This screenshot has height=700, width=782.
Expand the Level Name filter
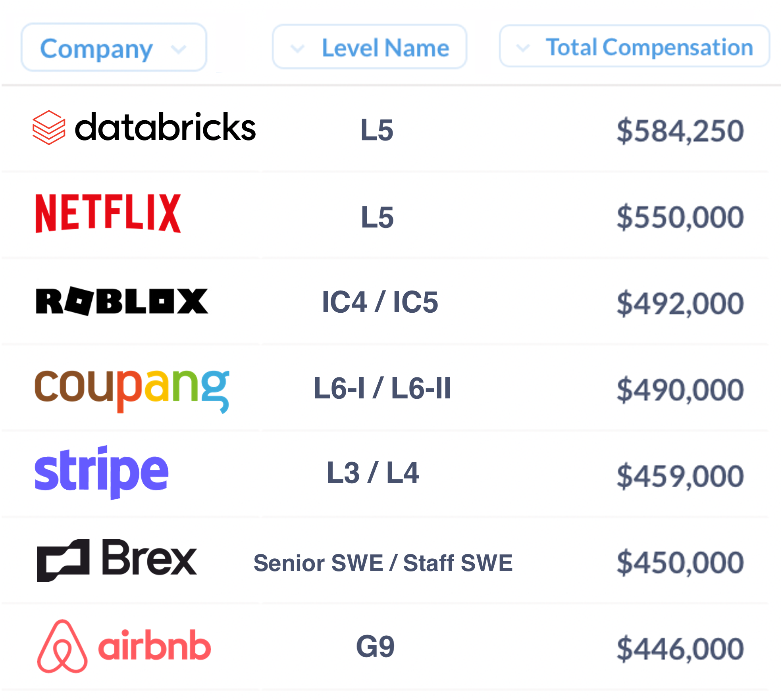pos(370,47)
